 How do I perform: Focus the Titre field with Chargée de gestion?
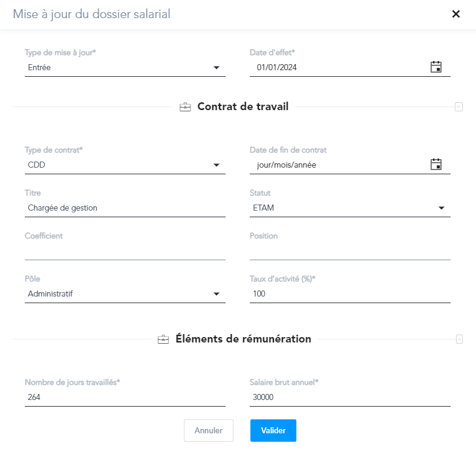click(125, 208)
